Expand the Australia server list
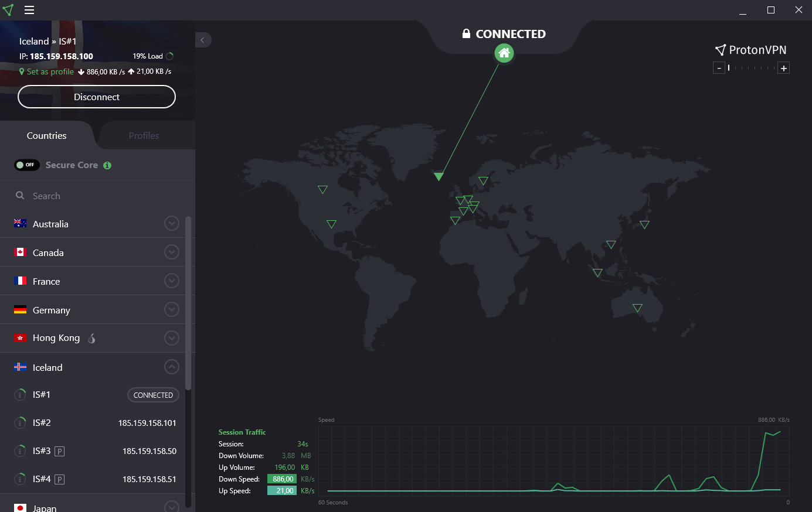Image resolution: width=812 pixels, height=512 pixels. tap(172, 223)
